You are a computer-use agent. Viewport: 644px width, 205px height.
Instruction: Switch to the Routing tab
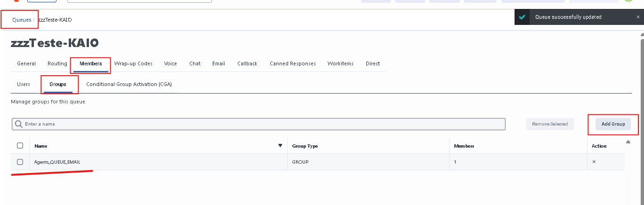(x=57, y=63)
